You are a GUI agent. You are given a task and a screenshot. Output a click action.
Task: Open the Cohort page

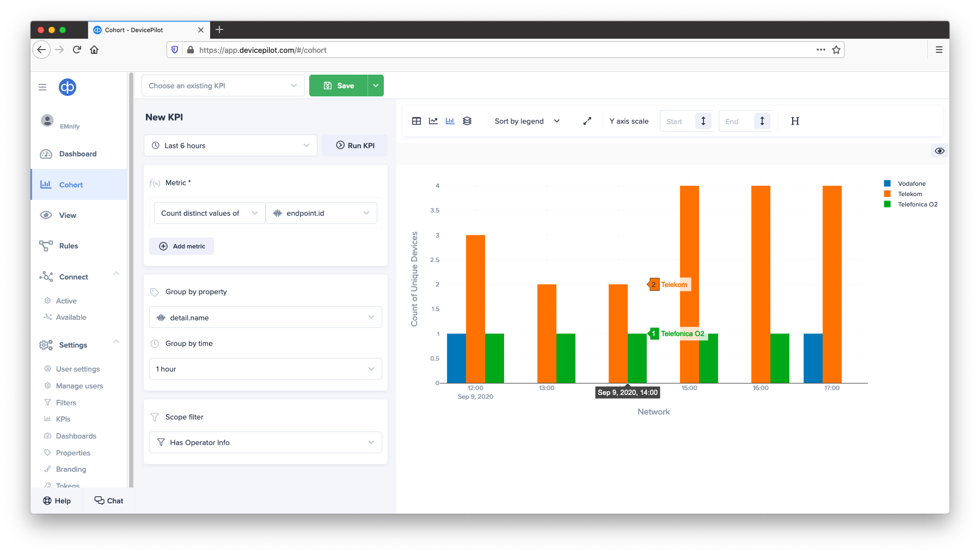coord(78,185)
